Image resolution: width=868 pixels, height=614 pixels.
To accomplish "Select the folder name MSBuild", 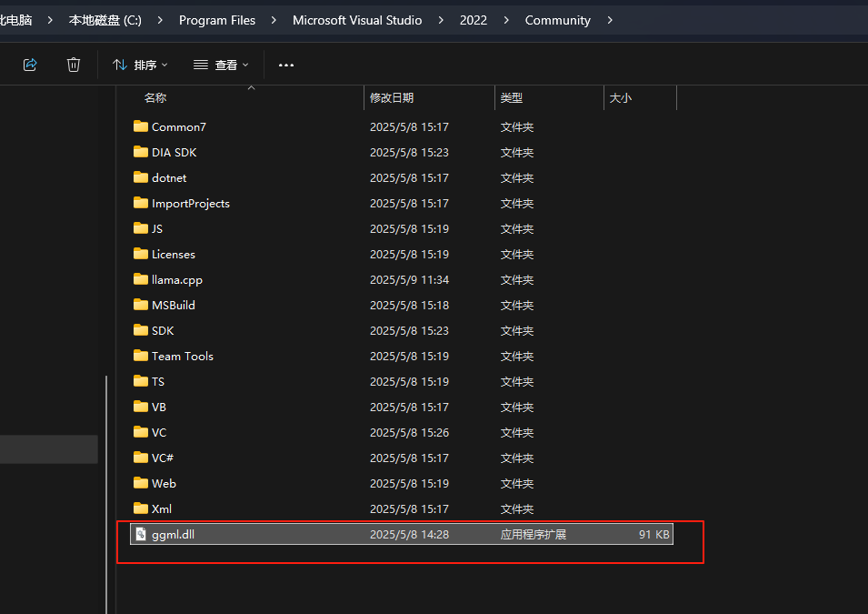I will [174, 306].
